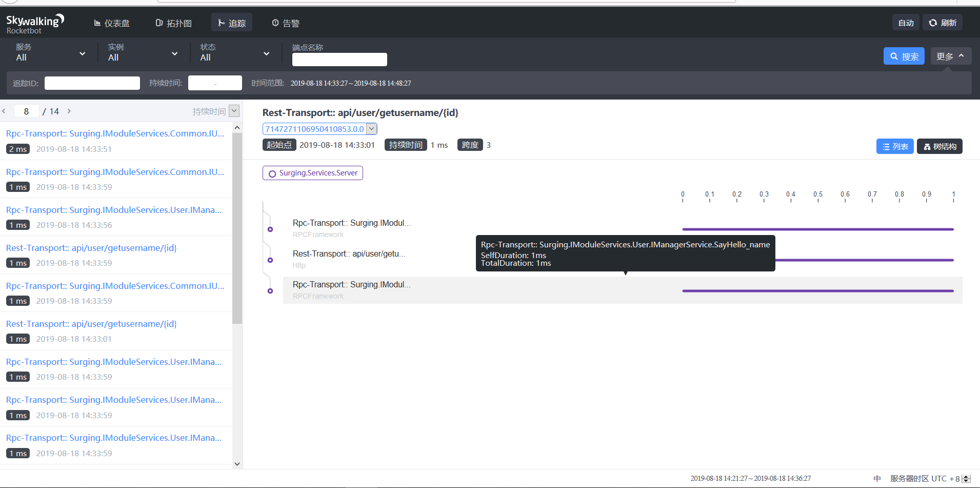Go to next trace list page
Screen dimensions: 980x488
tap(69, 111)
